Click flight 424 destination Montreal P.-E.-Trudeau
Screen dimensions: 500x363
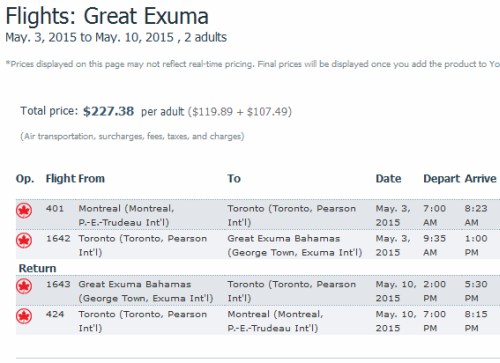(x=275, y=321)
